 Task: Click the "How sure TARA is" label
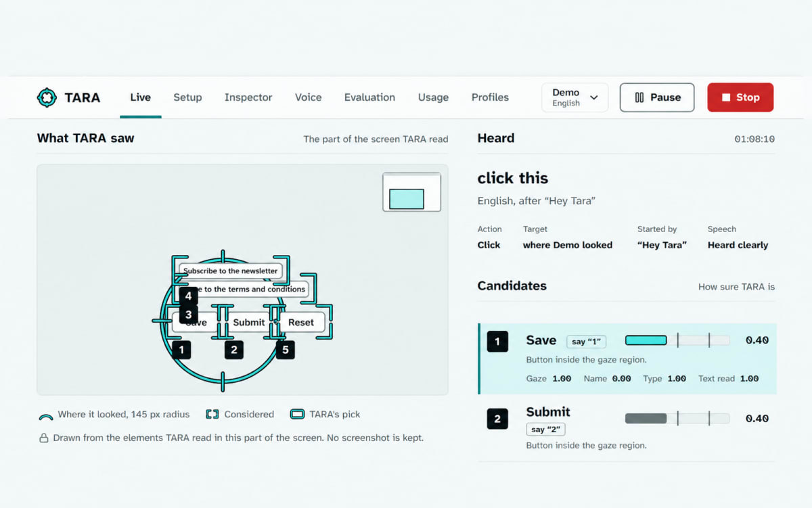[x=736, y=287]
